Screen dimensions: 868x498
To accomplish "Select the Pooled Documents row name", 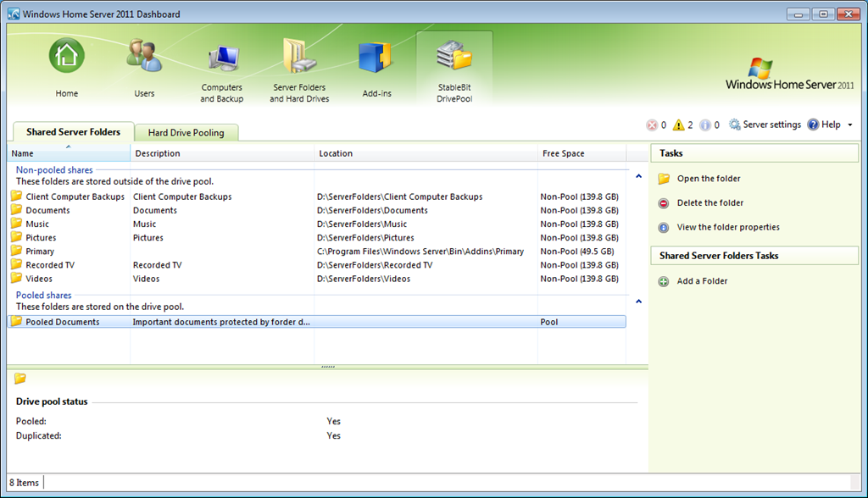I will pyautogui.click(x=63, y=322).
